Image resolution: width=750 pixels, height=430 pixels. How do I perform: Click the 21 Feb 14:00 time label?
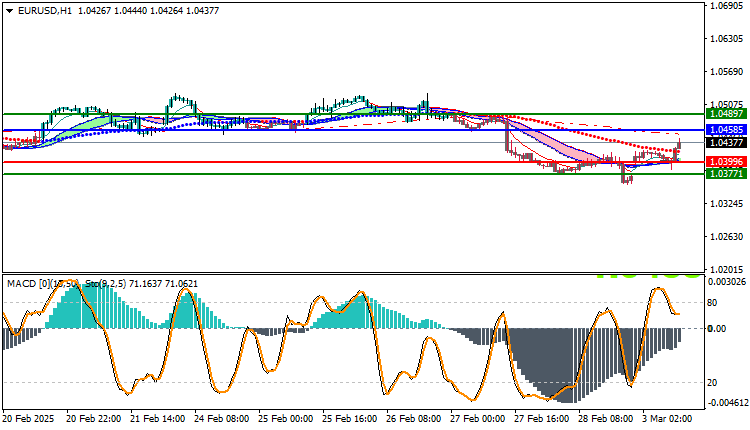(157, 419)
